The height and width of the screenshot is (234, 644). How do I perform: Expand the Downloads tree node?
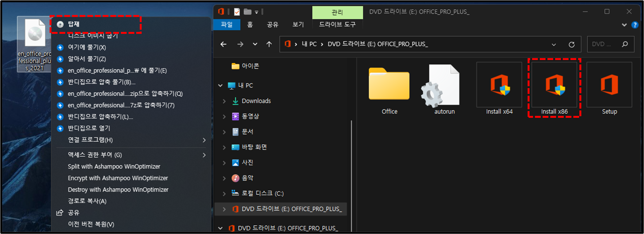[224, 101]
